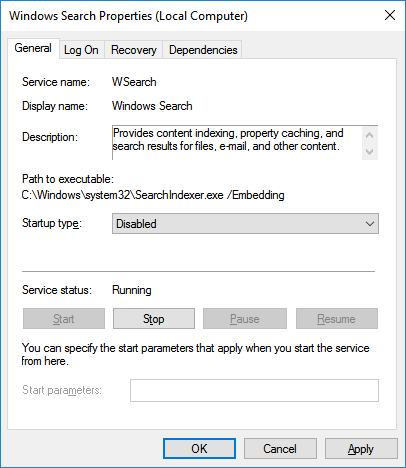Apply the startup type change
This screenshot has height=468, width=406.
click(361, 449)
